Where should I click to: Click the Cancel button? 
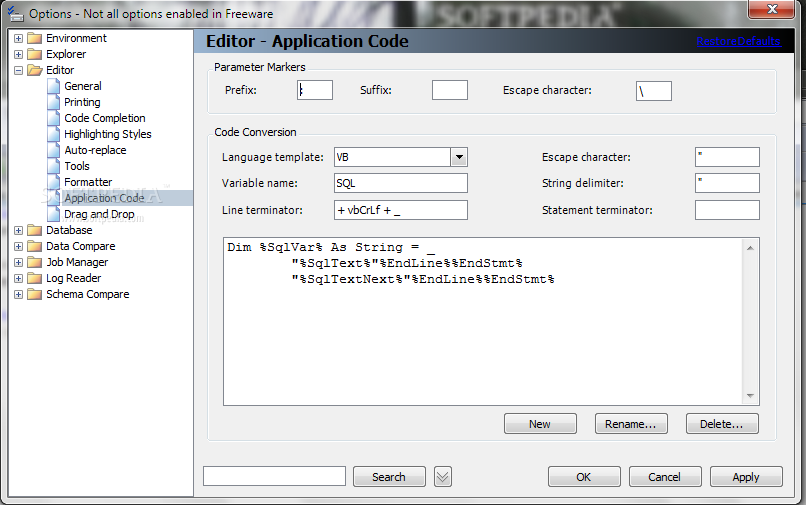(665, 477)
